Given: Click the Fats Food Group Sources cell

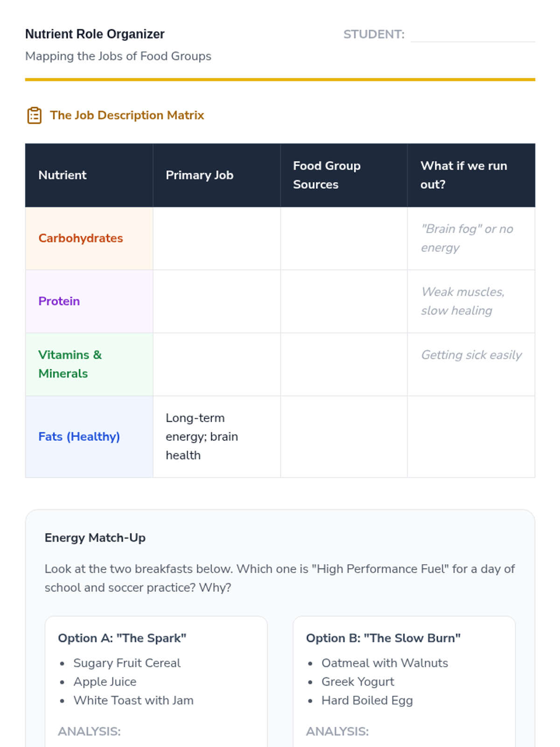Looking at the screenshot, I should 344,437.
